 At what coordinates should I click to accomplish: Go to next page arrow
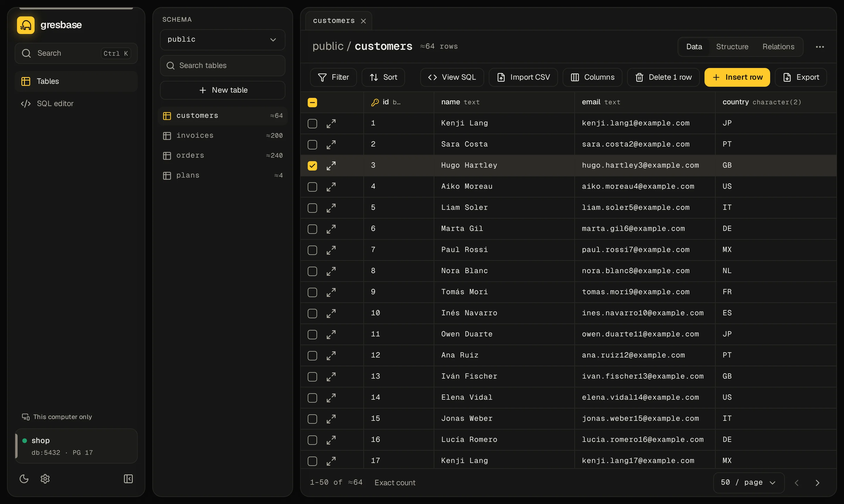(817, 483)
